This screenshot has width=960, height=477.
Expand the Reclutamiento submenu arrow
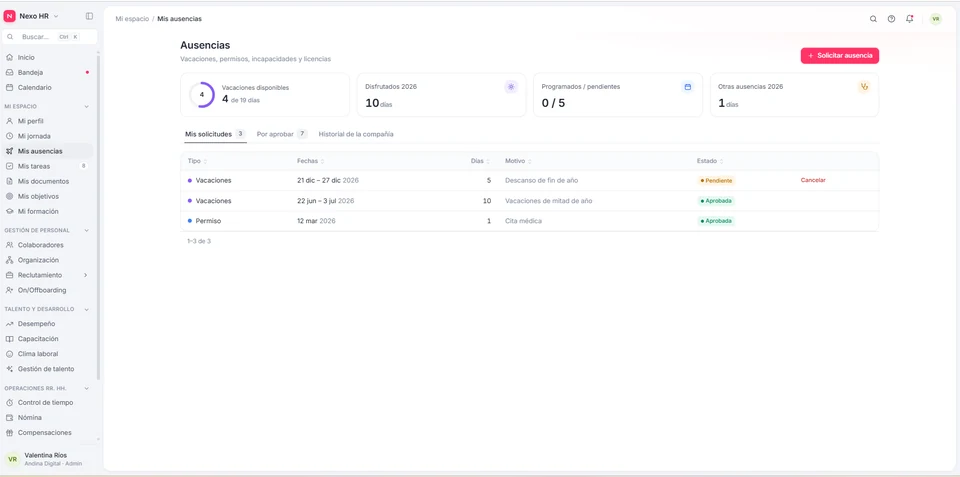coord(85,276)
